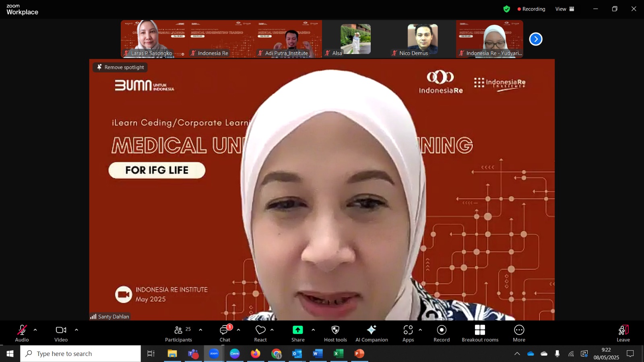This screenshot has height=362, width=644.
Task: Expand audio options arrow next to Audio
Action: pos(35,330)
